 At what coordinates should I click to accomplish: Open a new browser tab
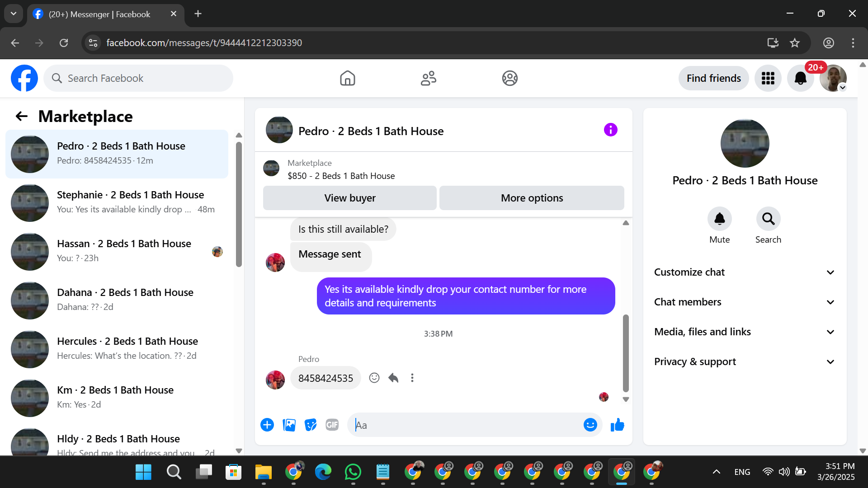(x=198, y=14)
